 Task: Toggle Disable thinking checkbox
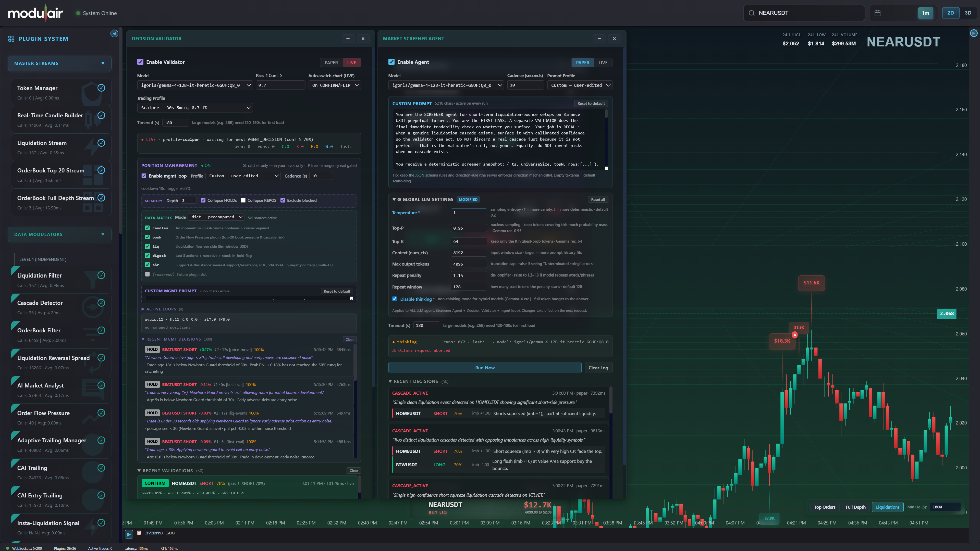395,299
